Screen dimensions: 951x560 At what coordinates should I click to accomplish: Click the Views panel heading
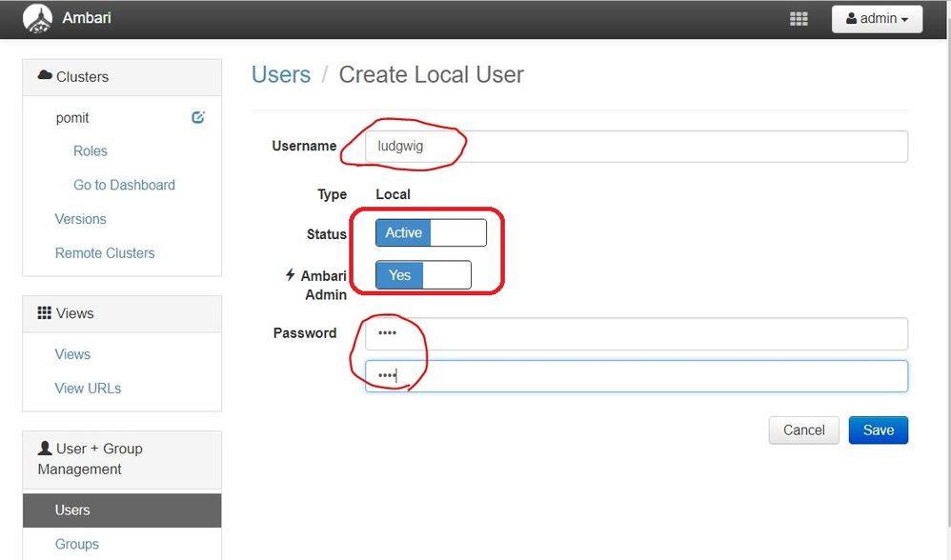click(122, 313)
